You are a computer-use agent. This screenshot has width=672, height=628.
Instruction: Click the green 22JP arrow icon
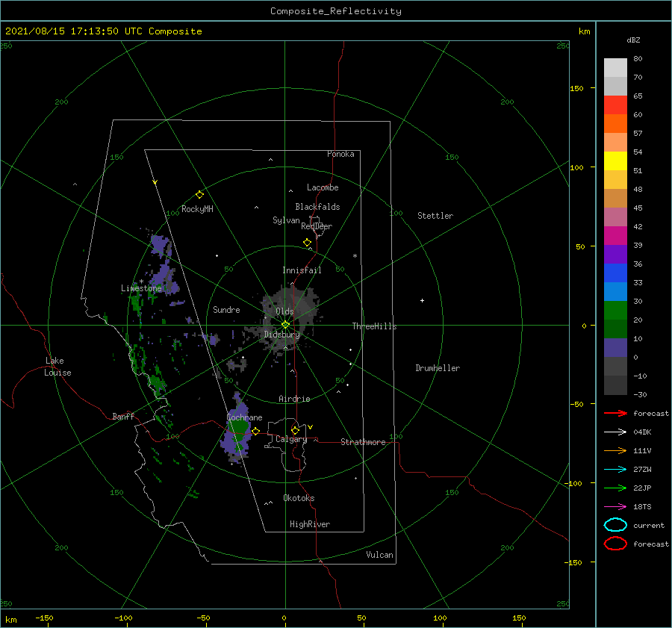[615, 488]
